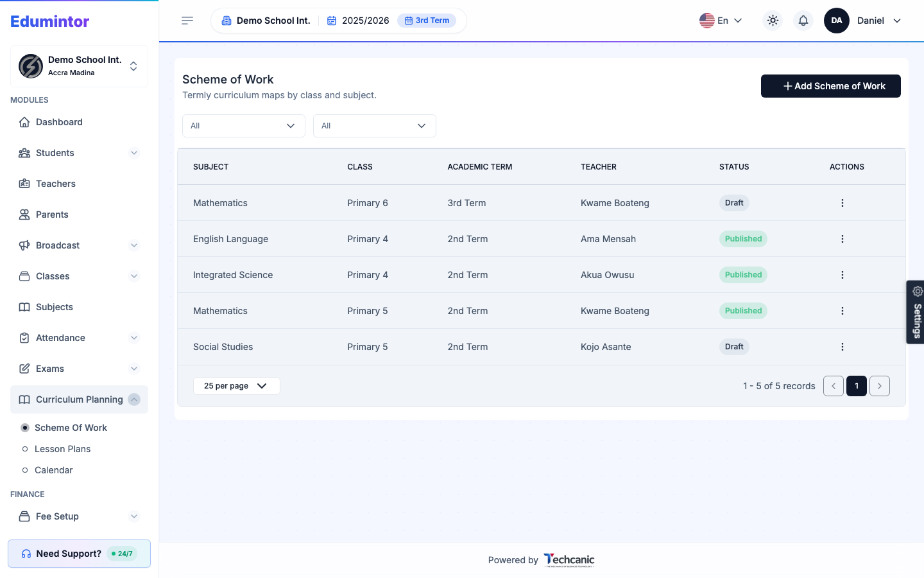Expand the Attendance menu chevron

tap(134, 338)
